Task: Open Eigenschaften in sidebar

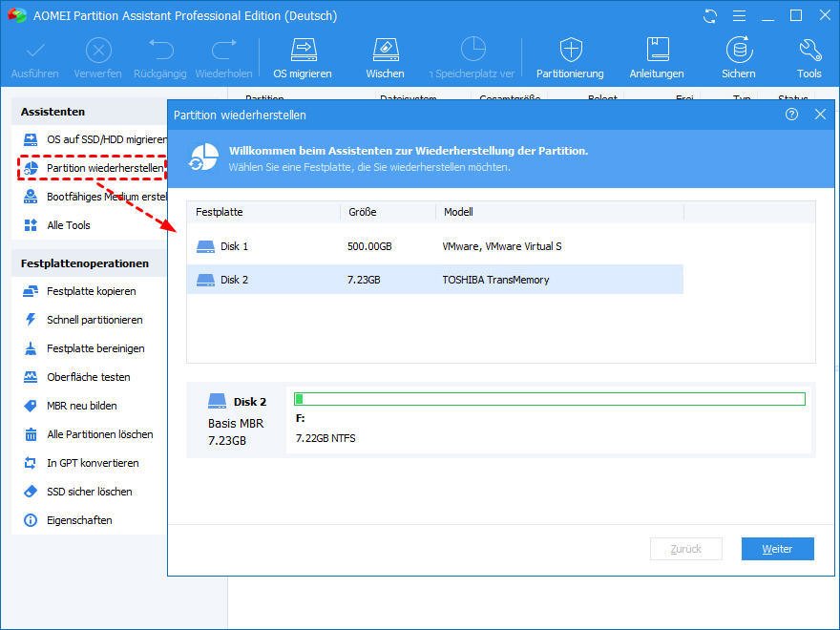Action: 68,521
